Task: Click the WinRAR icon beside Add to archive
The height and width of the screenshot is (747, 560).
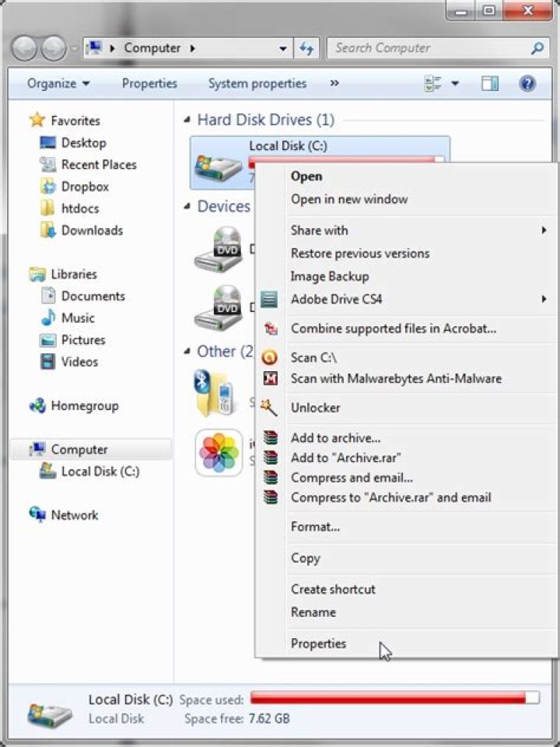Action: (271, 437)
